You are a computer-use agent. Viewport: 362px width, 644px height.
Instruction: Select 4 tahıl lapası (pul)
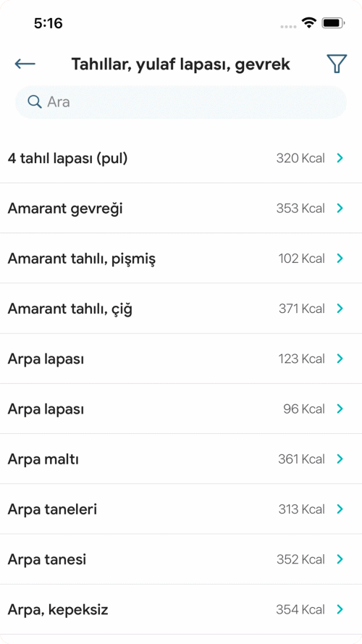pos(181,158)
